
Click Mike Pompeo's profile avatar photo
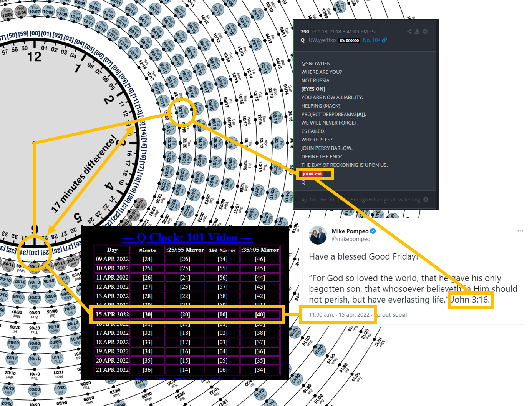tap(318, 235)
